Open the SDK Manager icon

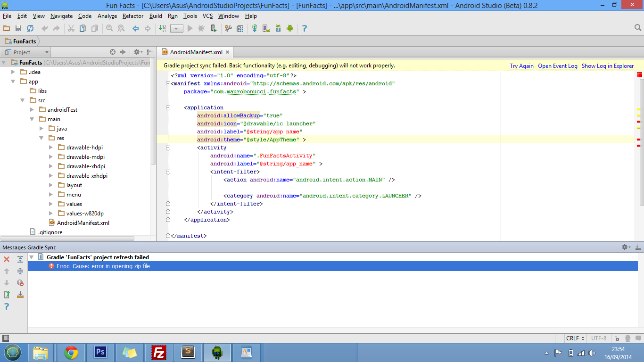click(278, 28)
